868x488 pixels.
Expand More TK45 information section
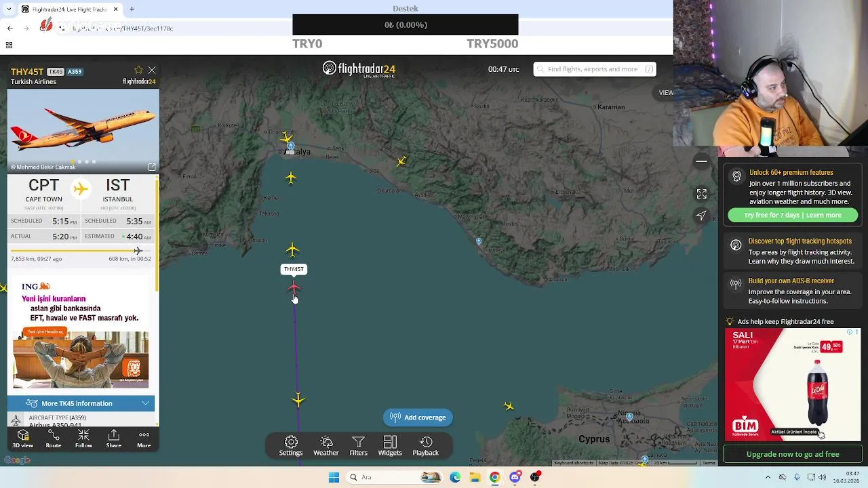[x=81, y=403]
